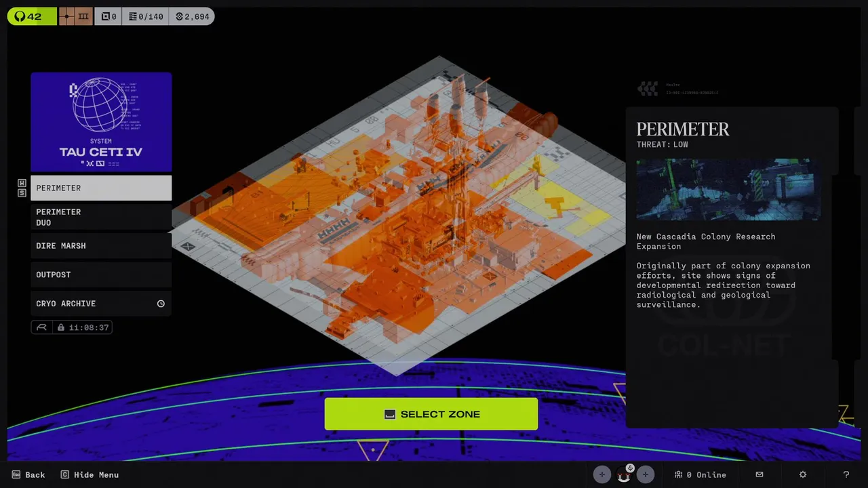Select the PERIMETER DUO zone

click(x=101, y=217)
